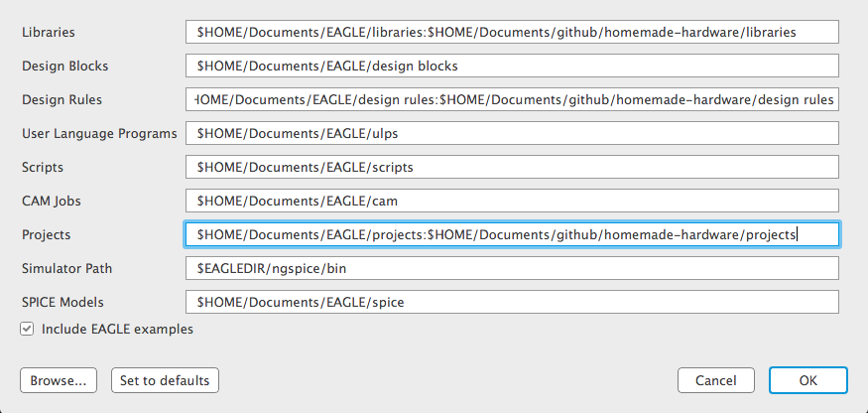
Task: Click the SPICE Models label
Action: 62,302
